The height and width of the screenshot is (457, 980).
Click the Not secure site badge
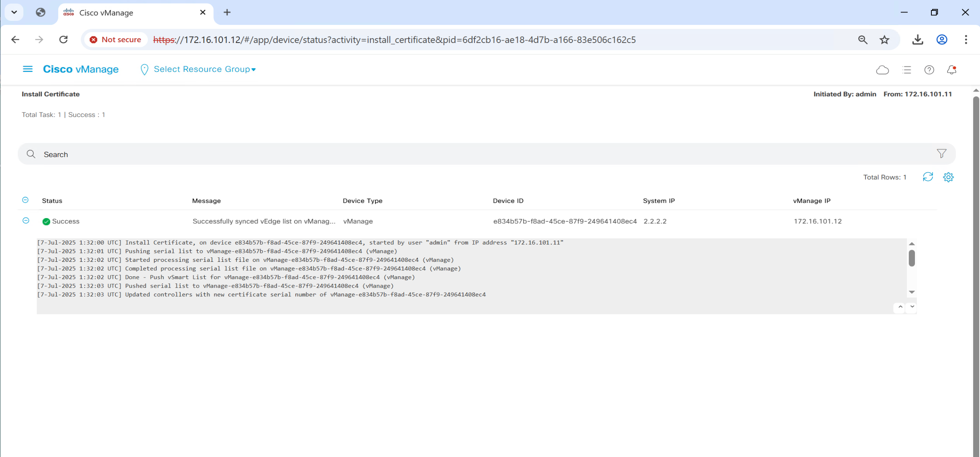click(116, 39)
